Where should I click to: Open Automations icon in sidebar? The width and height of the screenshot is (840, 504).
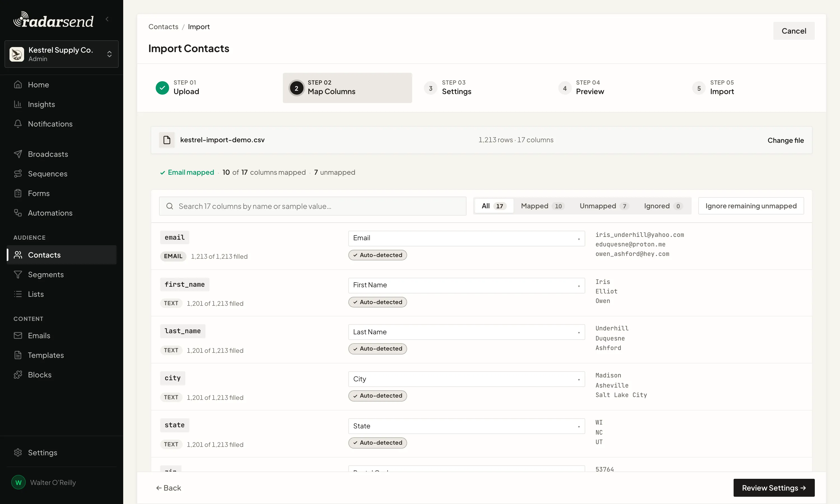(x=18, y=213)
